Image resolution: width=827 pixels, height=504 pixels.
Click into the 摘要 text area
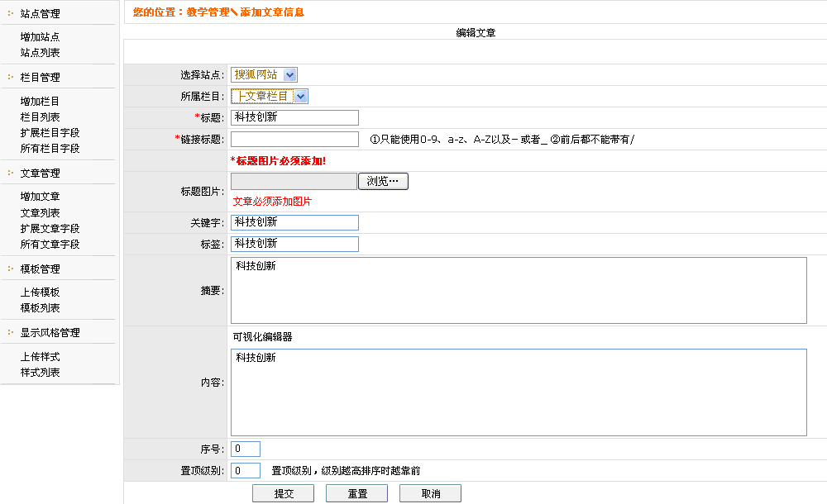click(518, 290)
